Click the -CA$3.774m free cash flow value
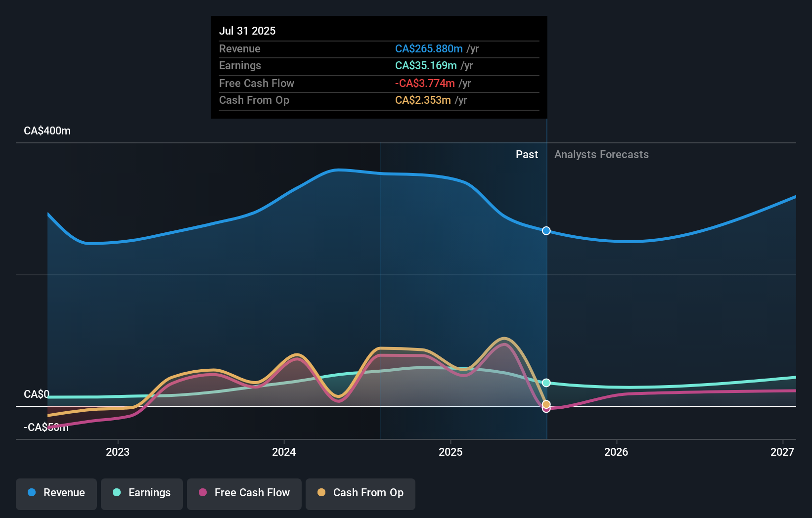 [425, 84]
